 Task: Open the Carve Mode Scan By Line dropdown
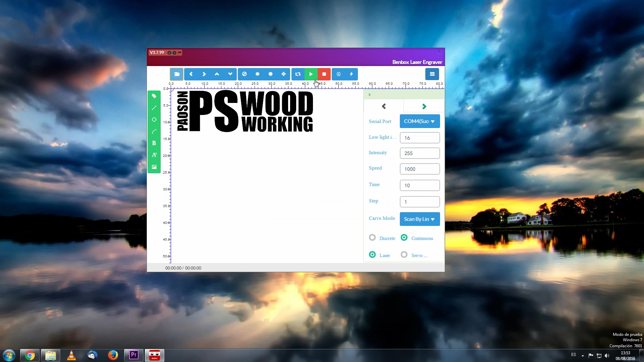(x=420, y=219)
